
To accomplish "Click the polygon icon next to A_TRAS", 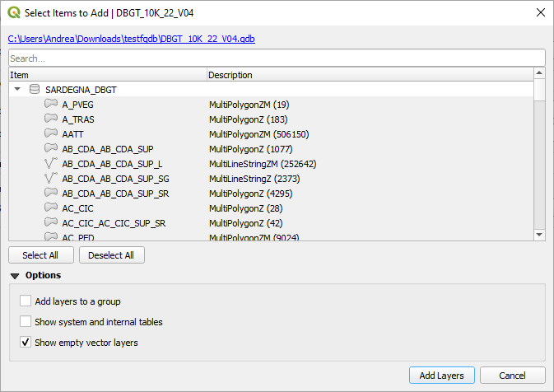I will (51, 119).
